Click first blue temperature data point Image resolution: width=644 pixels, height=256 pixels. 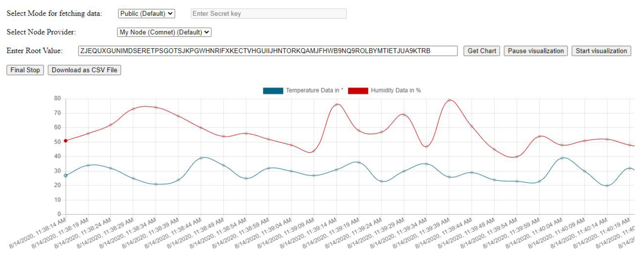click(66, 175)
